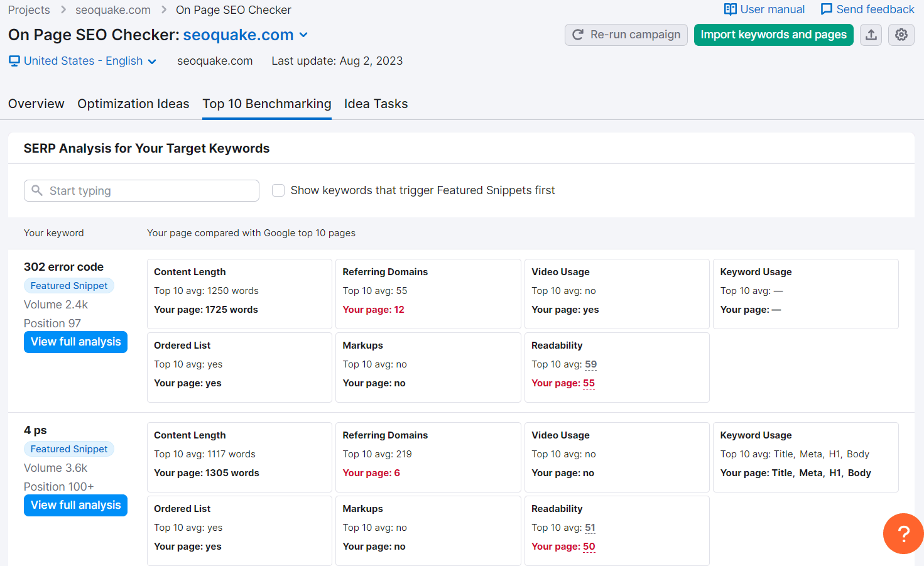Go to Projects breadcrumb
Screen dimensions: 924x566
click(x=29, y=10)
